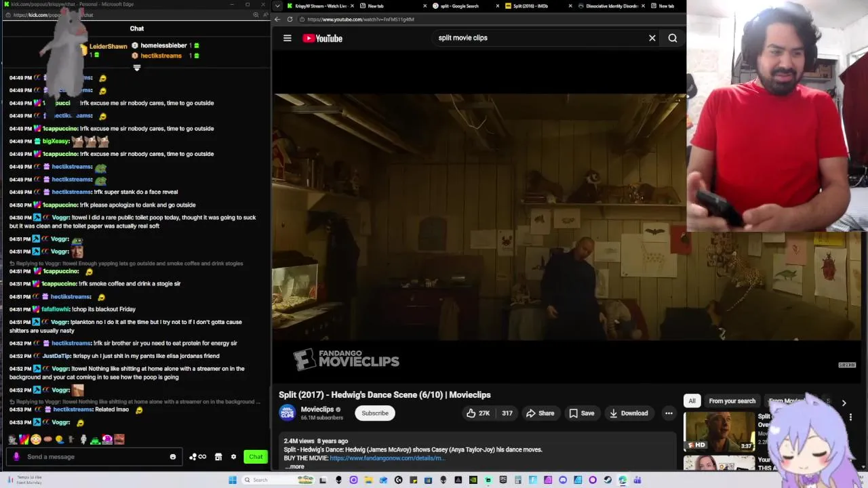
Task: Show more filter chips with arrow
Action: 844,403
